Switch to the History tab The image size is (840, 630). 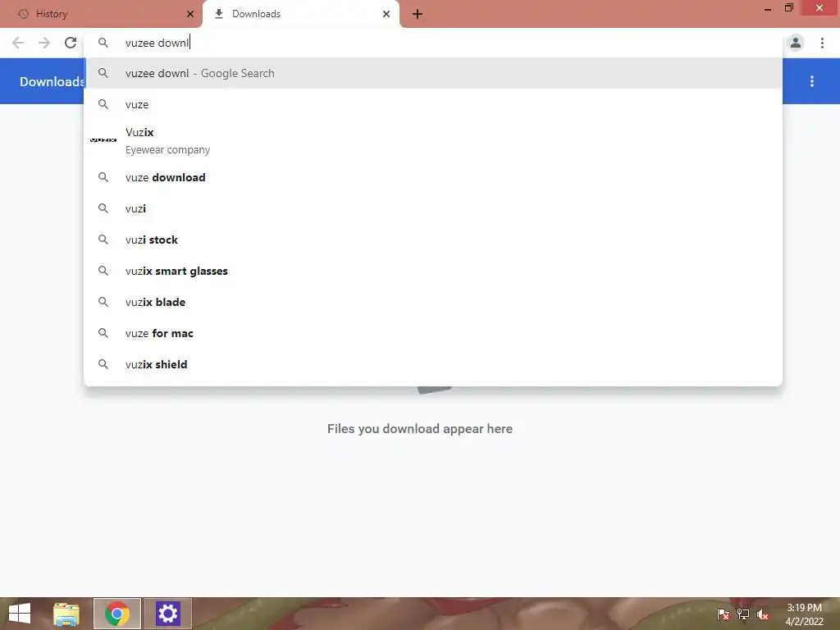pyautogui.click(x=101, y=14)
